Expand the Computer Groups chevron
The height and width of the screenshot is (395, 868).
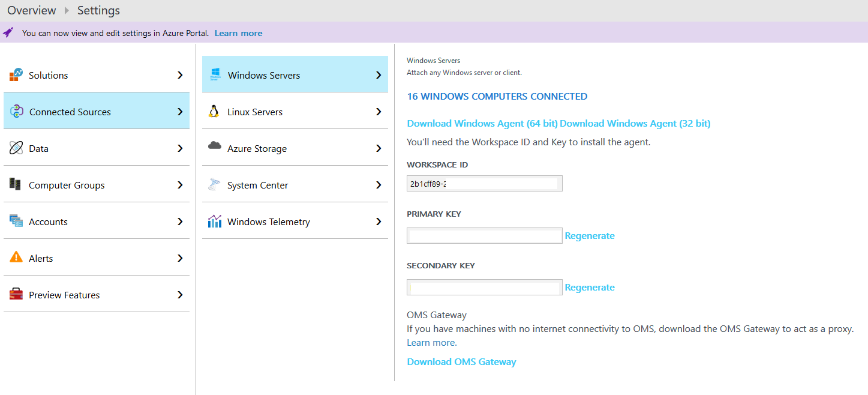(x=180, y=185)
